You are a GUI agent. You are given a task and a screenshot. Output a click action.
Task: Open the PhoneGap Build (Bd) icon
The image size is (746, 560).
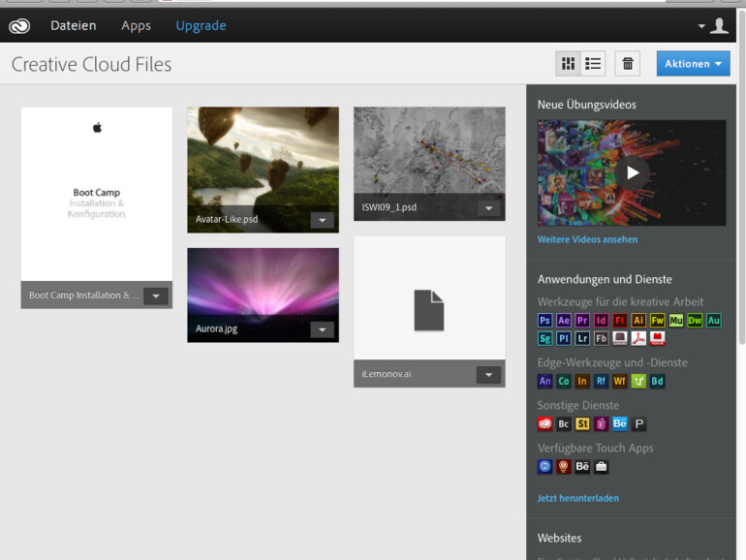(657, 381)
